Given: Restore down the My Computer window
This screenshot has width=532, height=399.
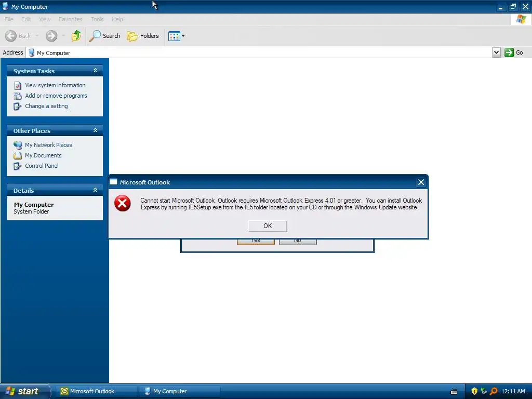Looking at the screenshot, I should [513, 6].
